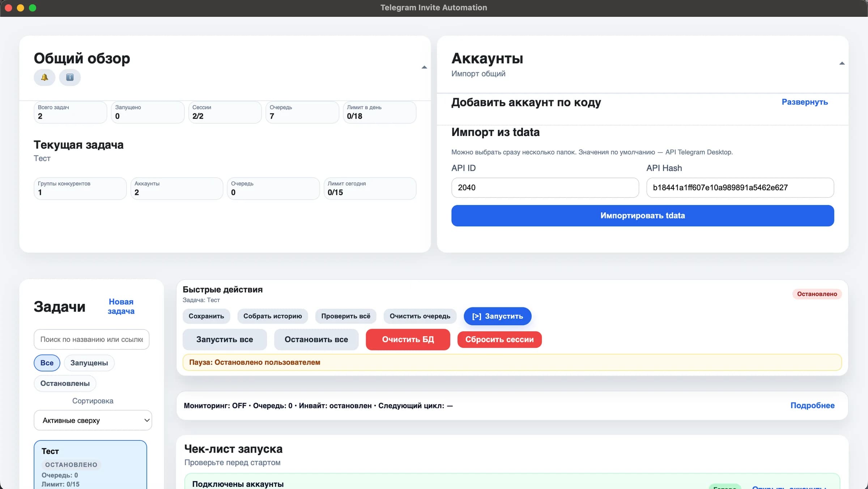Focus the task search field

pos(92,339)
